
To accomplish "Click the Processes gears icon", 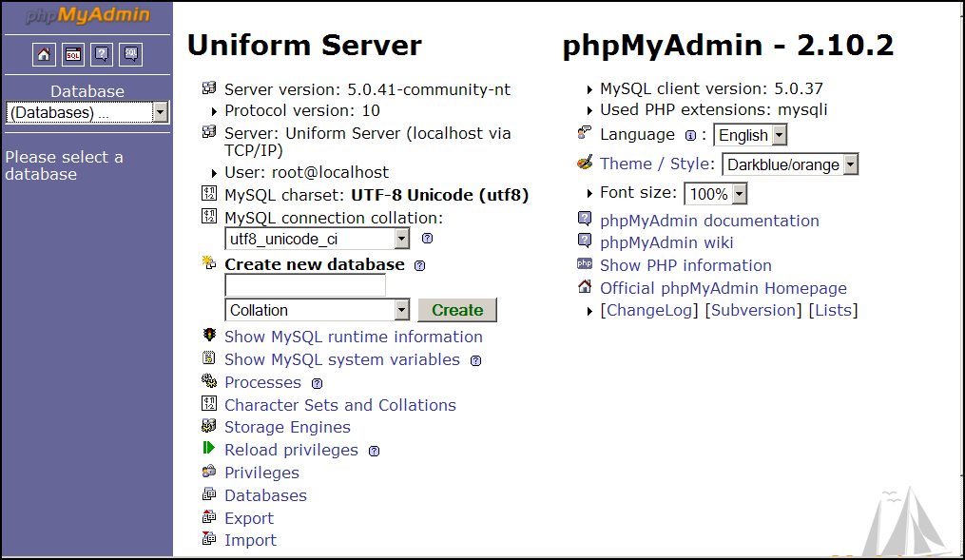I will 209,381.
